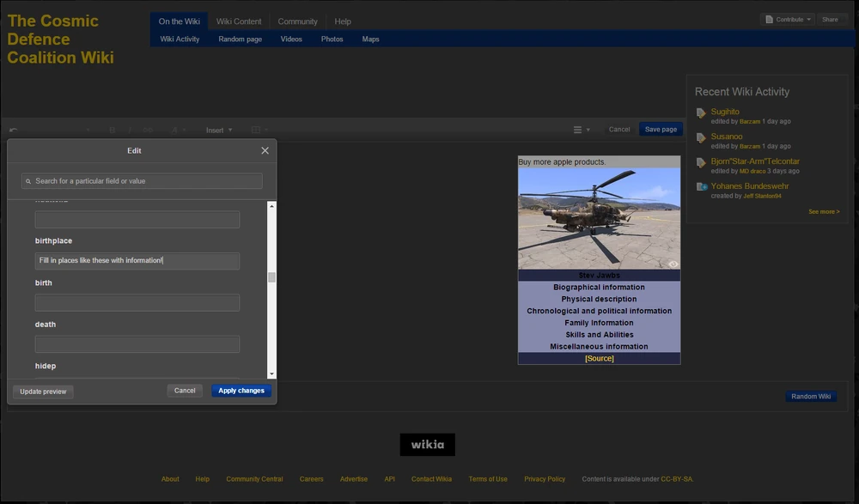Expand the Contribute dropdown
This screenshot has height=504, width=859.
click(788, 19)
